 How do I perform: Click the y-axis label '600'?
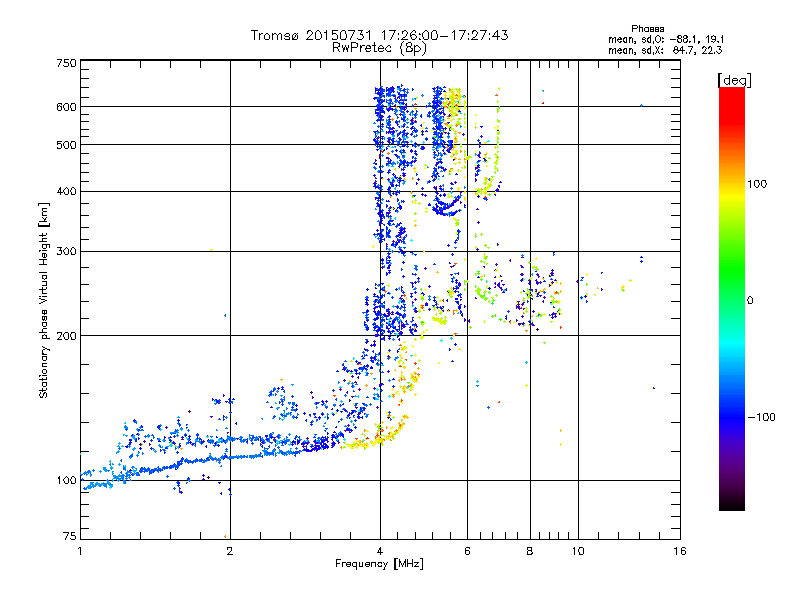pyautogui.click(x=66, y=107)
